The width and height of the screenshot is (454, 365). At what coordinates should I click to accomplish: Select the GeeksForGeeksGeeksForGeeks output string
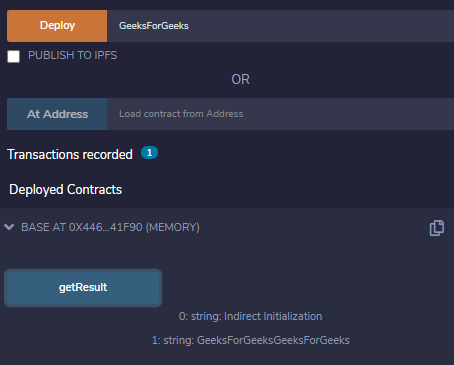pyautogui.click(x=273, y=340)
